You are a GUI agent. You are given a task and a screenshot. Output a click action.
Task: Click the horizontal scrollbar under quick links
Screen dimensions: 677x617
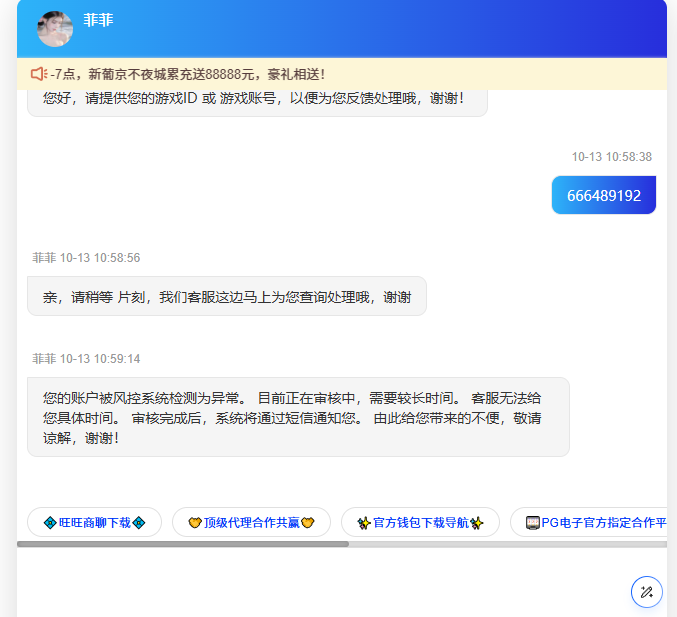tap(183, 544)
